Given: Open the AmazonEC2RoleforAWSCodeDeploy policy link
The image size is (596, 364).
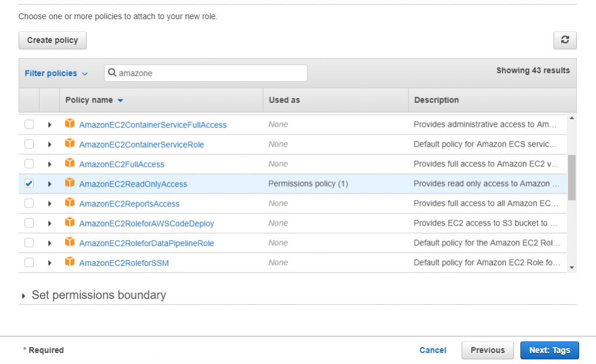Looking at the screenshot, I should point(146,223).
